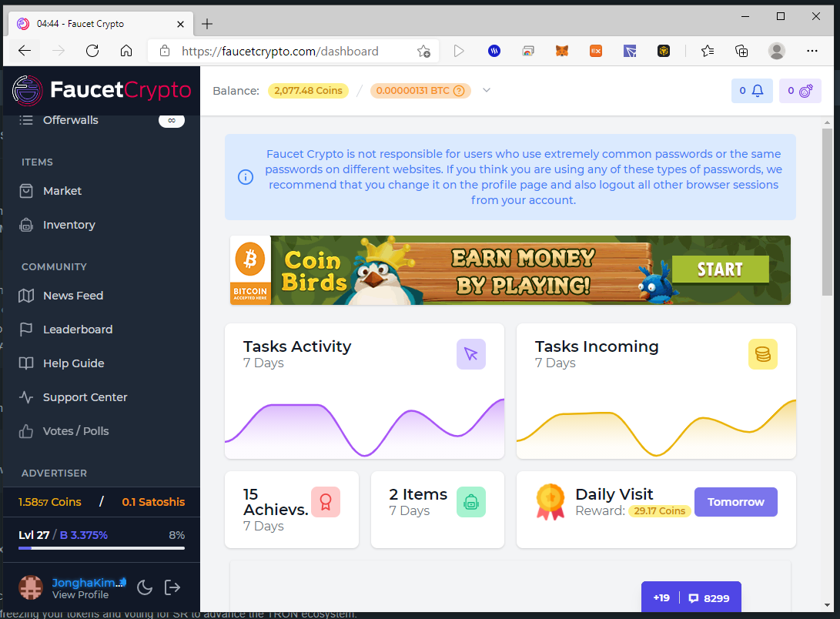Open View Profile link
This screenshot has width=840, height=619.
pos(80,595)
